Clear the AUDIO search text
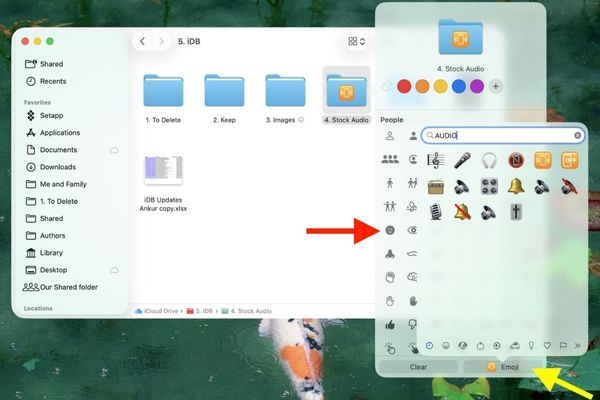The image size is (600, 400). point(577,136)
